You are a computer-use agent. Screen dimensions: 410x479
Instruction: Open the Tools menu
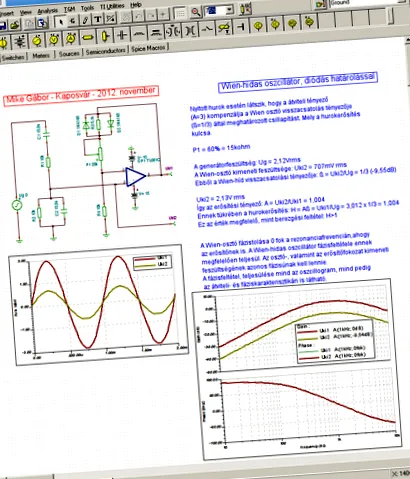coord(87,8)
